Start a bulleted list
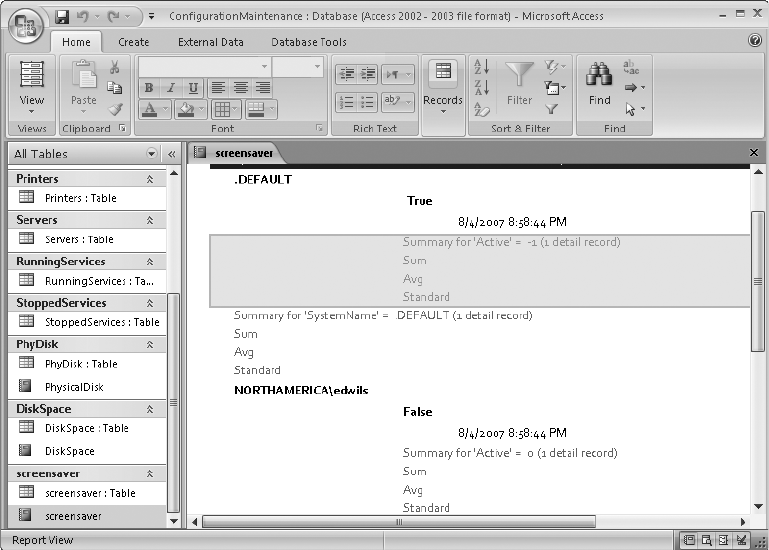Viewport: 769px width, 550px height. 368,102
